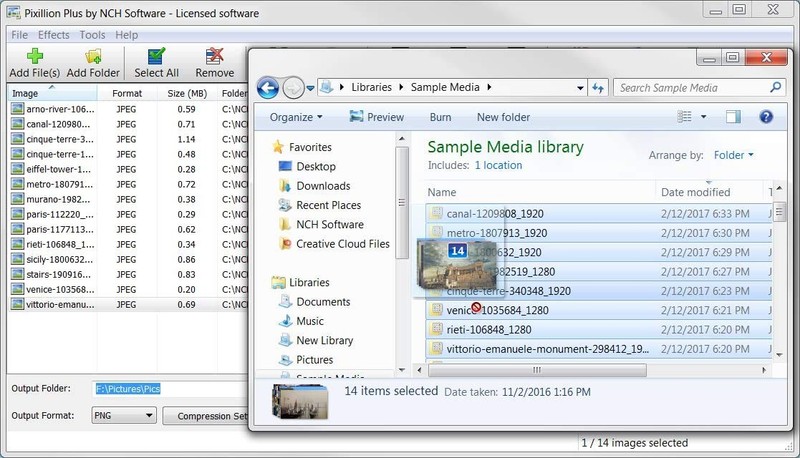The width and height of the screenshot is (800, 458).
Task: Click the file list vertical scrollbar thumb
Action: click(779, 212)
